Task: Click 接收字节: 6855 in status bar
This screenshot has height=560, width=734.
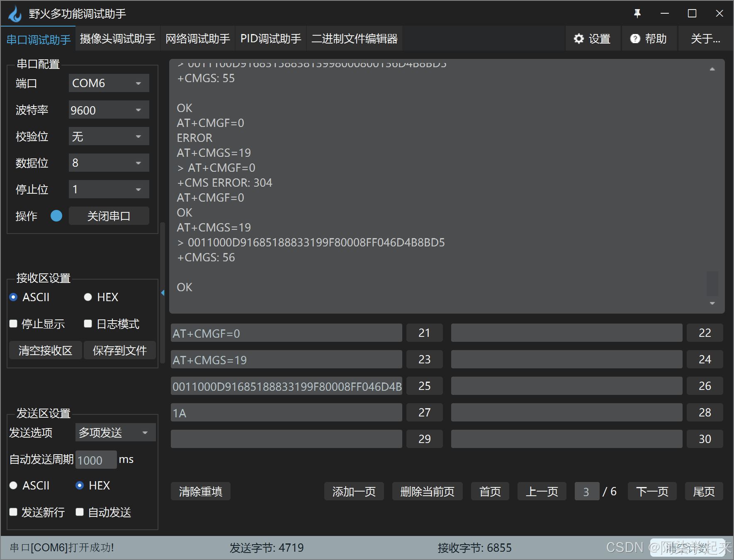Action: [x=475, y=548]
